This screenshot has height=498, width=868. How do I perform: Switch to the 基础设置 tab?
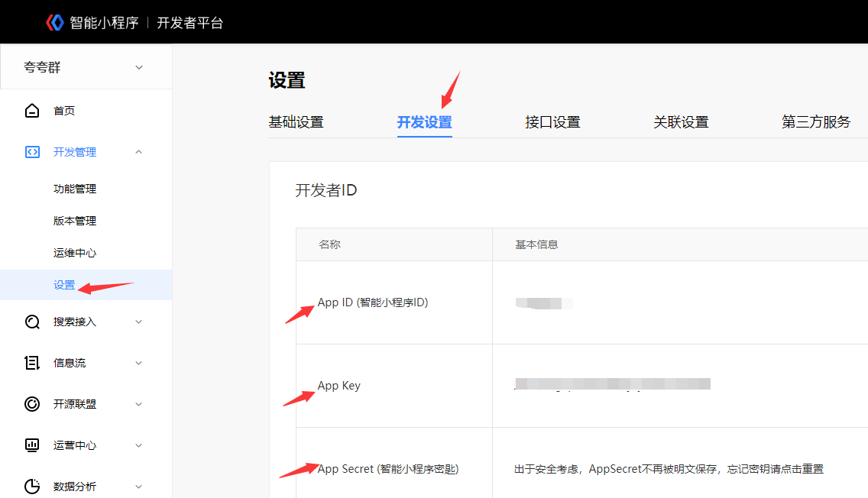[x=296, y=122]
